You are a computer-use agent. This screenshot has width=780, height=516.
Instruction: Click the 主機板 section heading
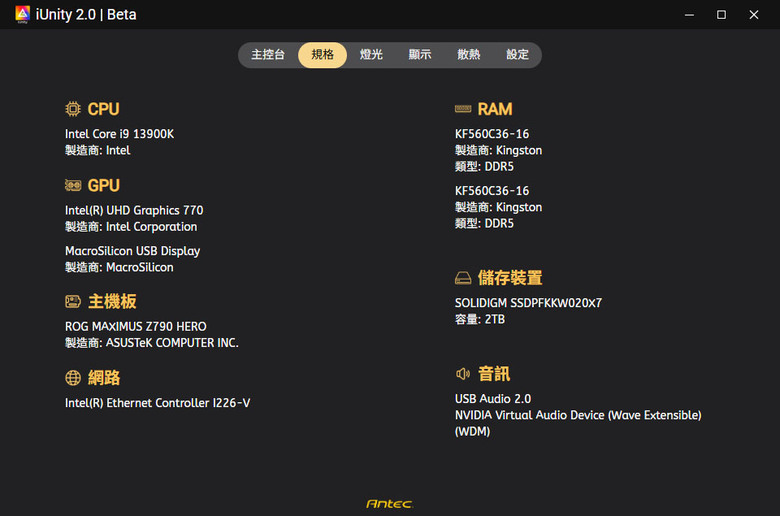(x=112, y=302)
